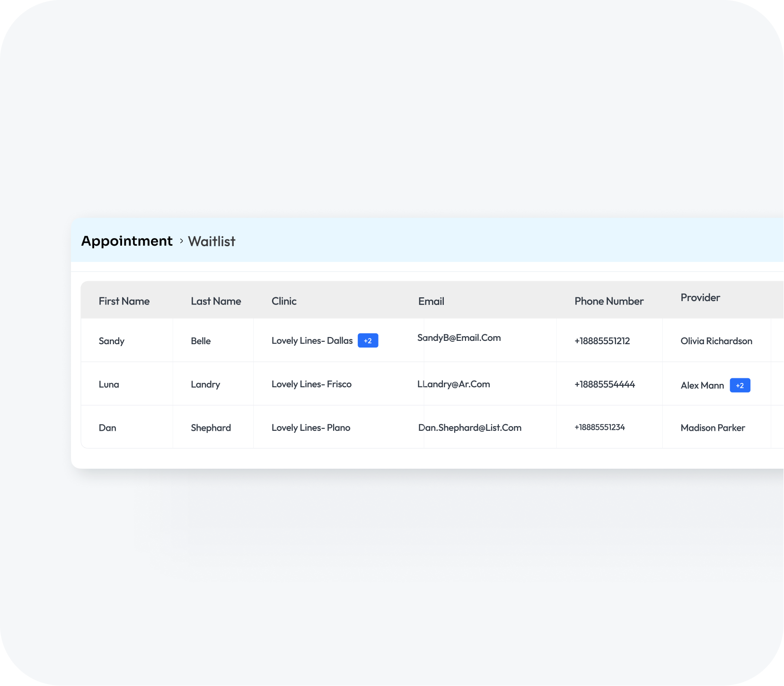Viewport: 784px width, 686px height.
Task: Click provider Olivia Richardson
Action: coord(716,341)
